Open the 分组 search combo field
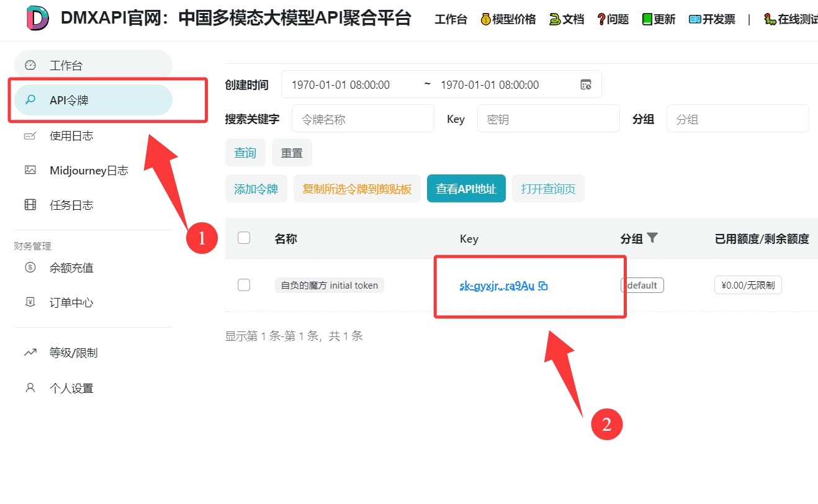Screen dimensions: 818x504 click(737, 119)
